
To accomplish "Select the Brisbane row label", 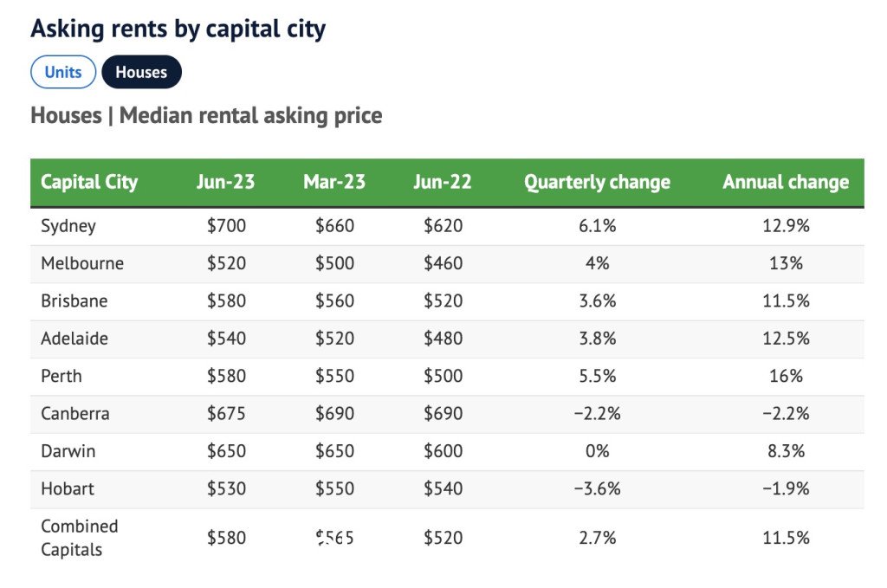I will [x=74, y=300].
